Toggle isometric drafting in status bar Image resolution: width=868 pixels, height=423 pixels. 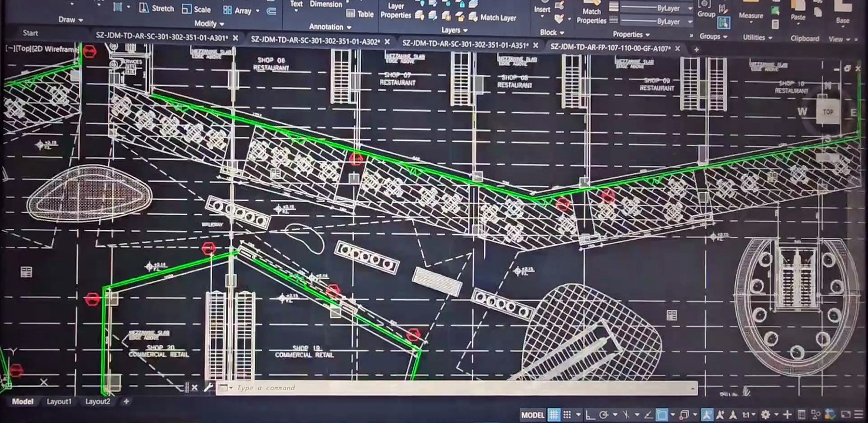(x=626, y=415)
